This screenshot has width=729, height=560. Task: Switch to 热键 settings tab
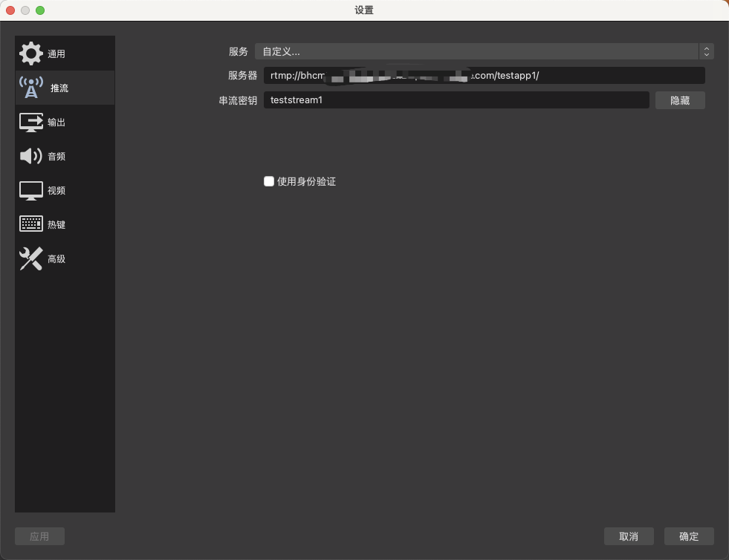(65, 224)
